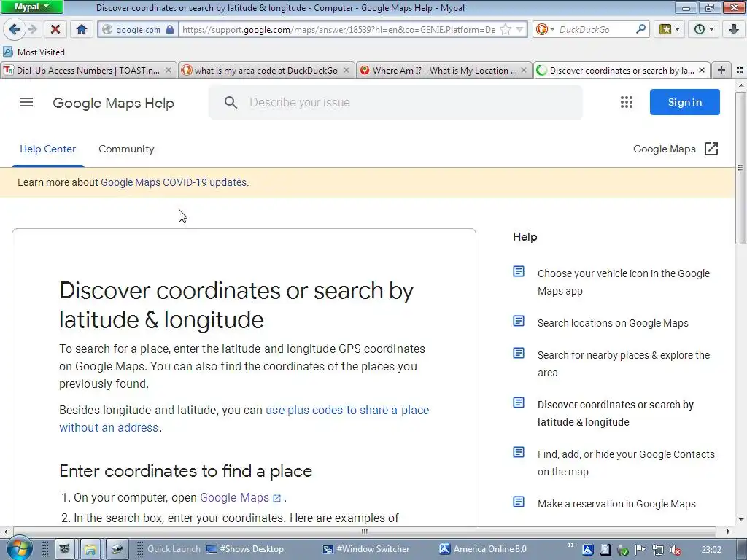
Task: Open the history clock toolbar button
Action: click(704, 29)
